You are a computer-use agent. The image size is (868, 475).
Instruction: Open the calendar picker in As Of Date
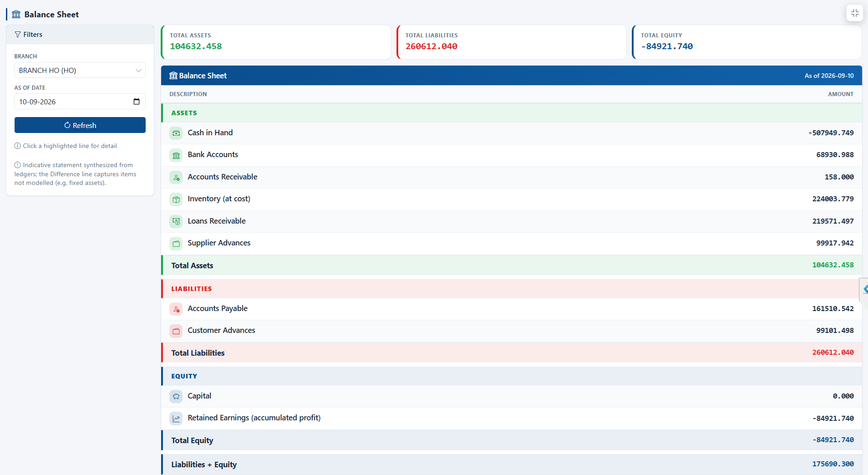pyautogui.click(x=137, y=102)
